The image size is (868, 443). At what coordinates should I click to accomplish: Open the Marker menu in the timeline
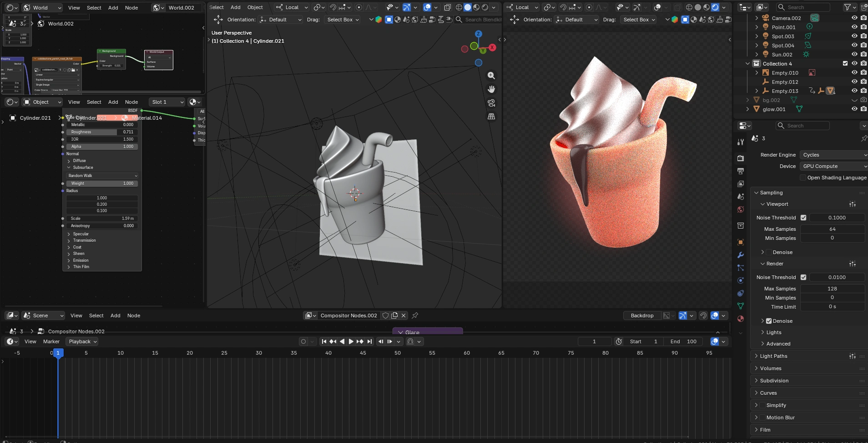[51, 341]
